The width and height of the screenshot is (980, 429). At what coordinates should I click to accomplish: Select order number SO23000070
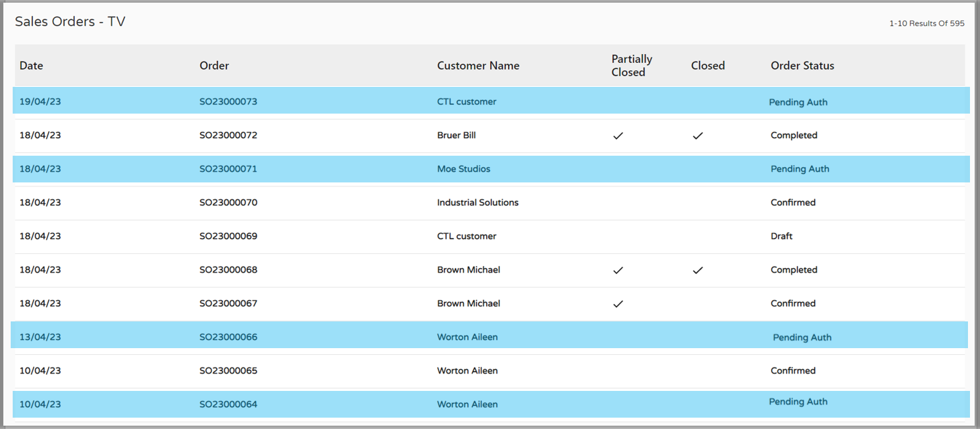(228, 202)
